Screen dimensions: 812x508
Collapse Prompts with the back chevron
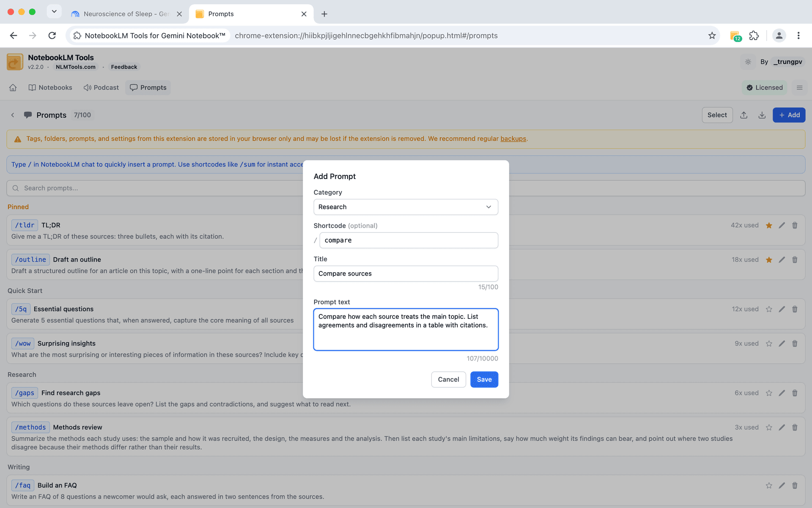[13, 115]
